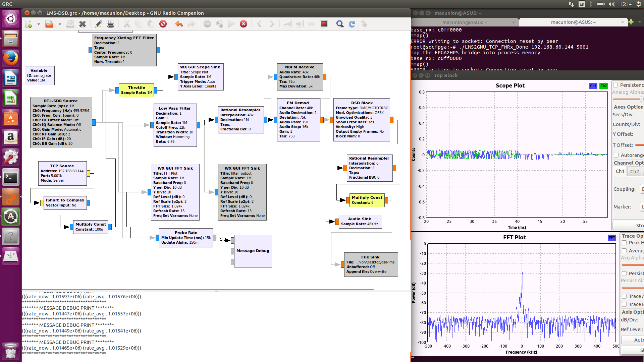The image size is (644, 362).
Task: Select the first macunion@ASUS terminal tab
Action: click(x=464, y=22)
